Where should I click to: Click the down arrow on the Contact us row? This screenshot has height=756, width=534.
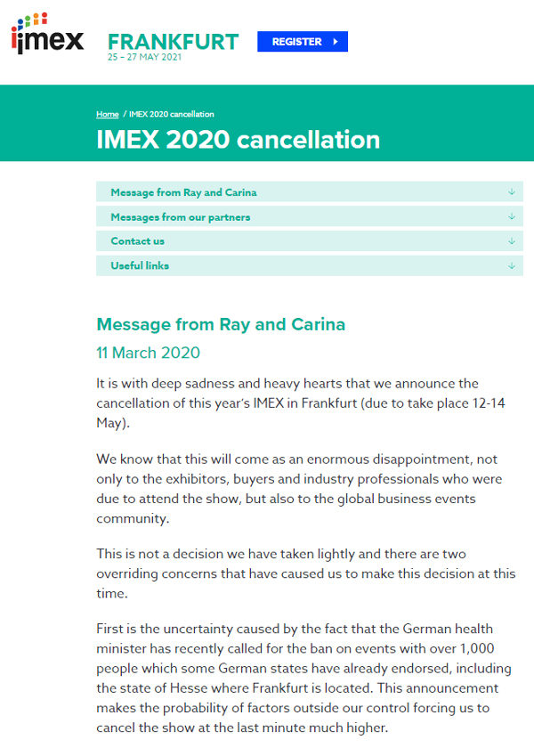512,240
